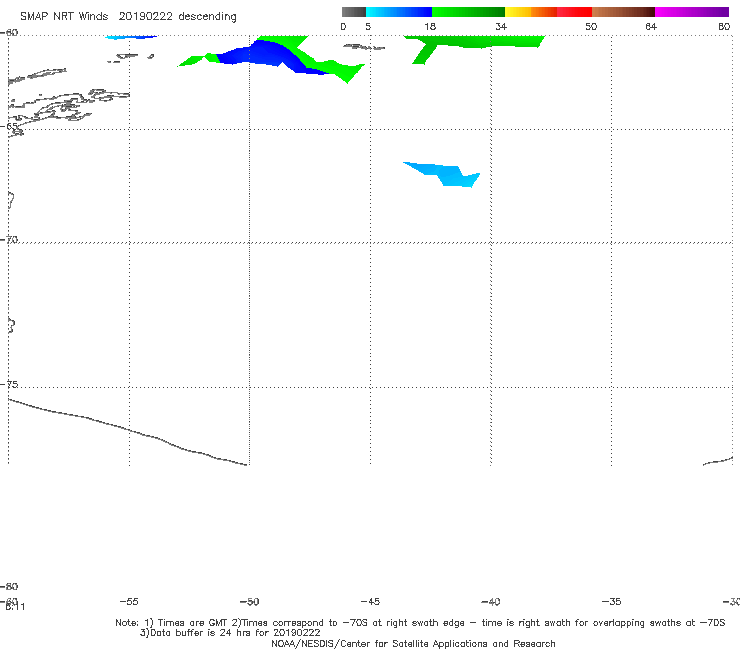Click the green 18-34 color bar segment
This screenshot has height=650, width=740.
point(468,12)
